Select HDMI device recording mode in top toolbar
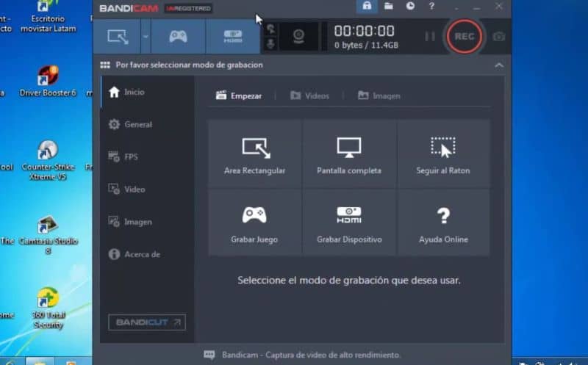The width and height of the screenshot is (588, 365). pos(233,36)
